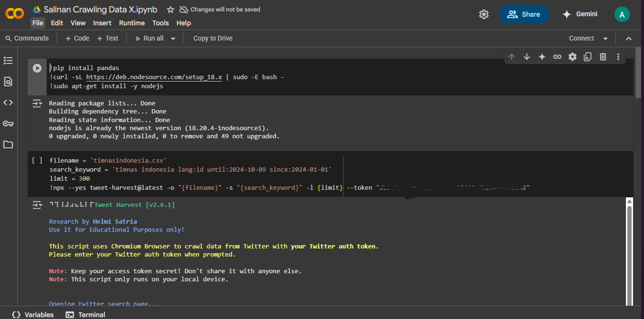This screenshot has height=319, width=644.
Task: Move cell up with arrow icon
Action: pos(512,57)
